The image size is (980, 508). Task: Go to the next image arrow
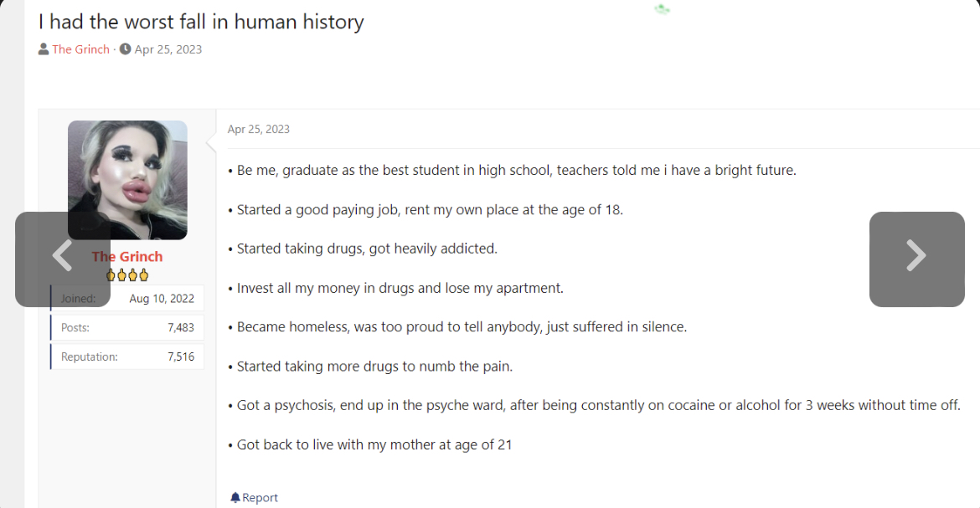click(917, 259)
